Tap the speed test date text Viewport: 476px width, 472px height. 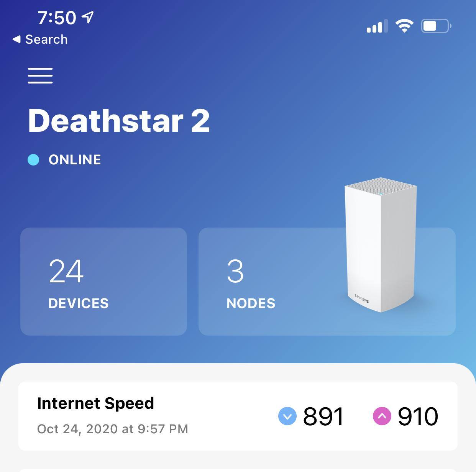(x=113, y=429)
